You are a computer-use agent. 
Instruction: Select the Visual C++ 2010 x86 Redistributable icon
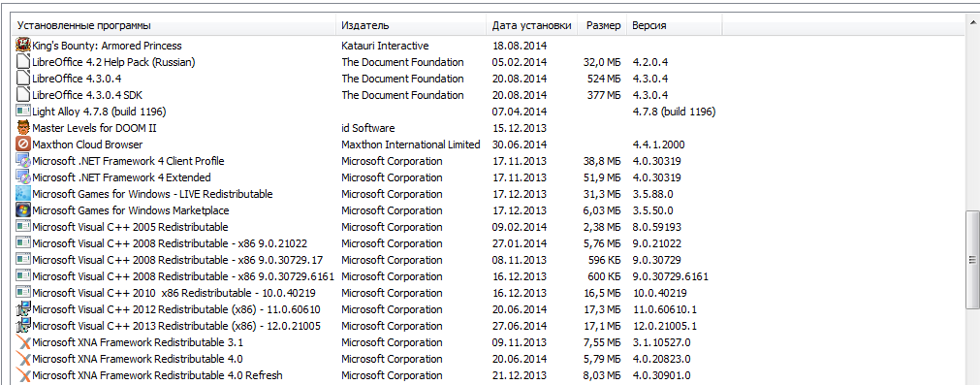point(22,293)
